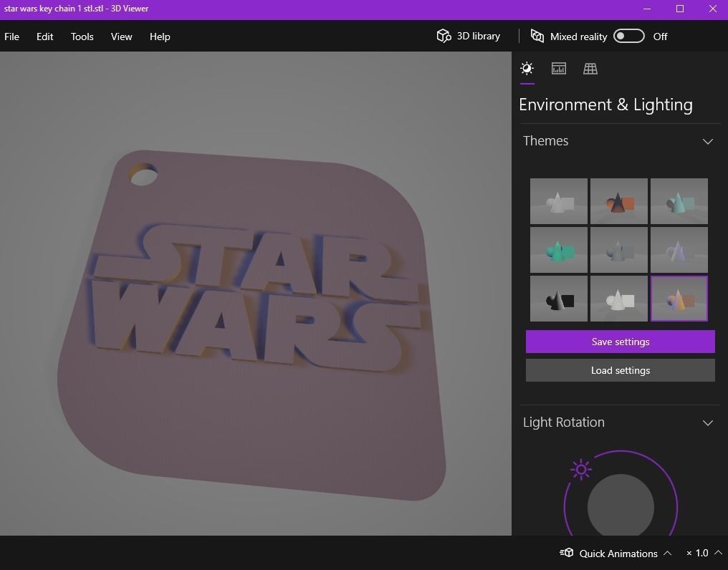Maximize the 3D Viewer window
728x570 pixels.
(680, 9)
